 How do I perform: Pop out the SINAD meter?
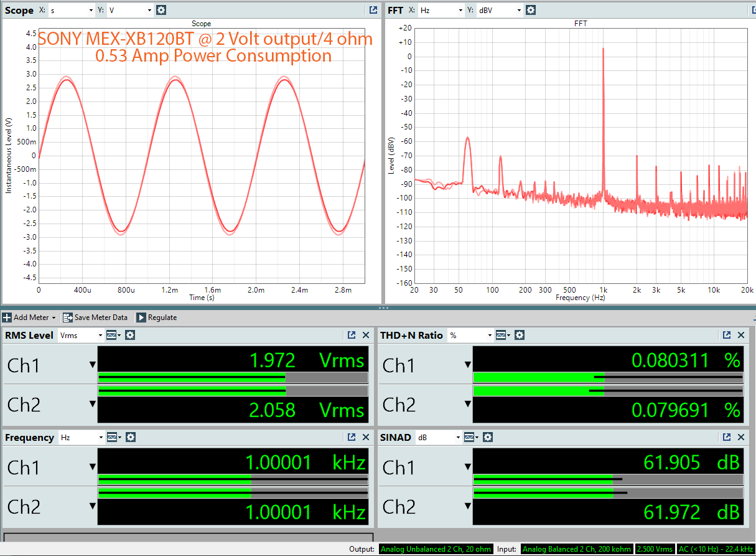click(727, 437)
